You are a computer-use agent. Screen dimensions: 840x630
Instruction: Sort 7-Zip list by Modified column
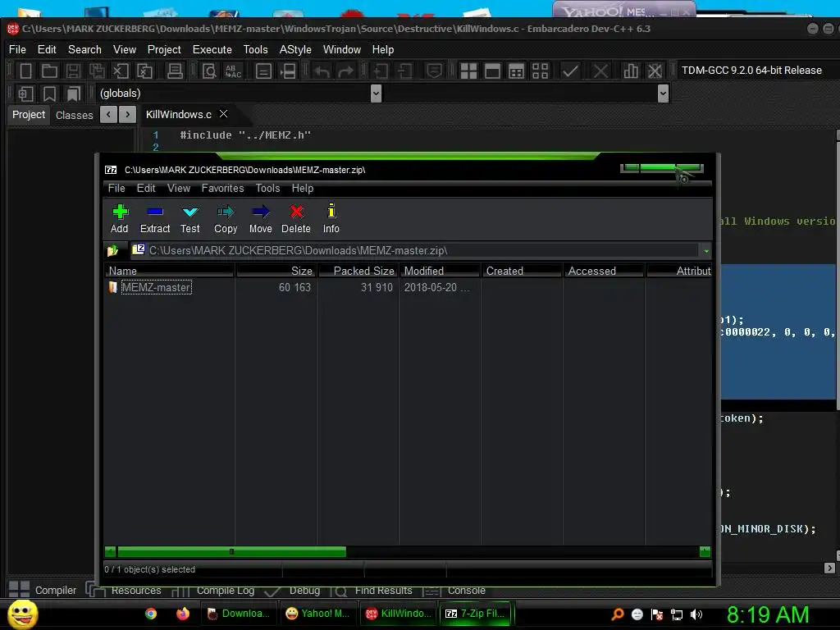[440, 271]
